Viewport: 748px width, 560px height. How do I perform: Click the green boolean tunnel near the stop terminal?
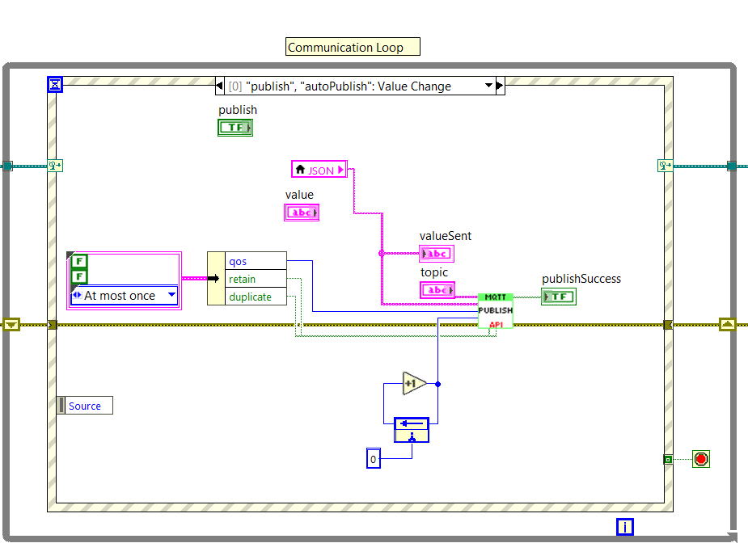pos(668,460)
